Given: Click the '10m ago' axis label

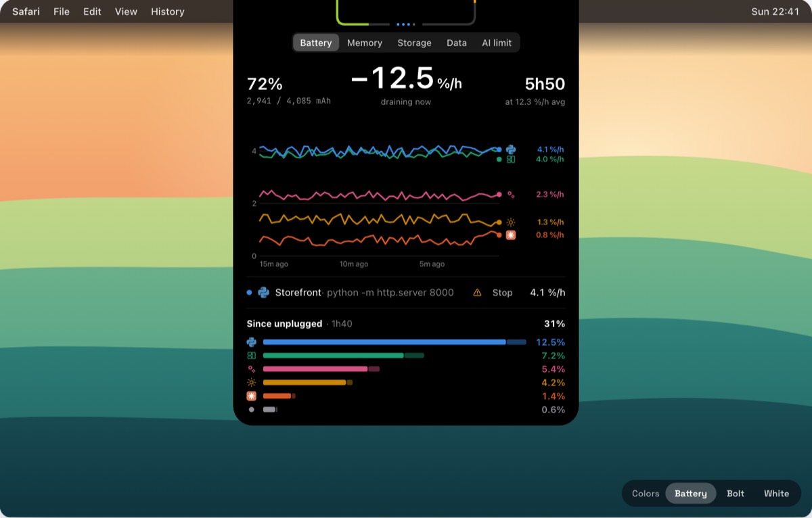Looking at the screenshot, I should point(354,264).
